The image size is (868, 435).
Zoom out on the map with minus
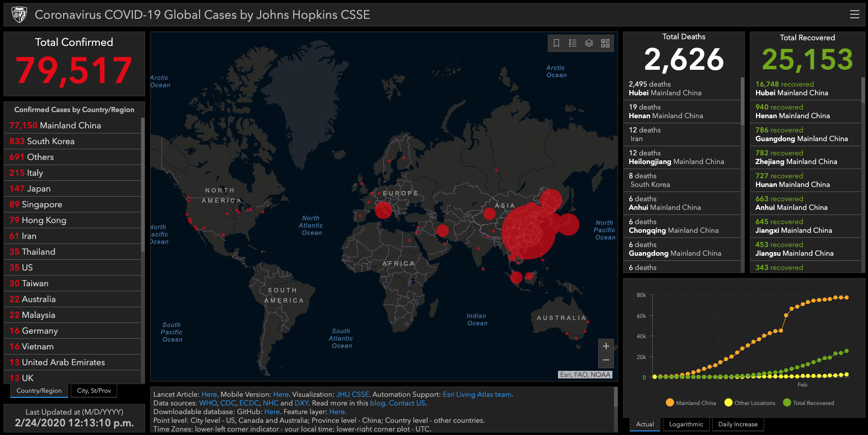point(606,360)
